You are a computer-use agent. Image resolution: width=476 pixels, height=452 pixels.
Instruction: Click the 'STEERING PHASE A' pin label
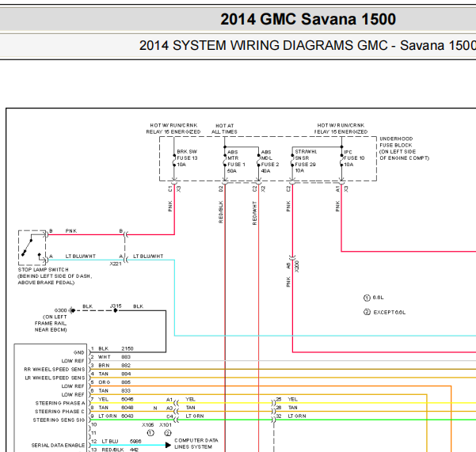[x=60, y=403]
